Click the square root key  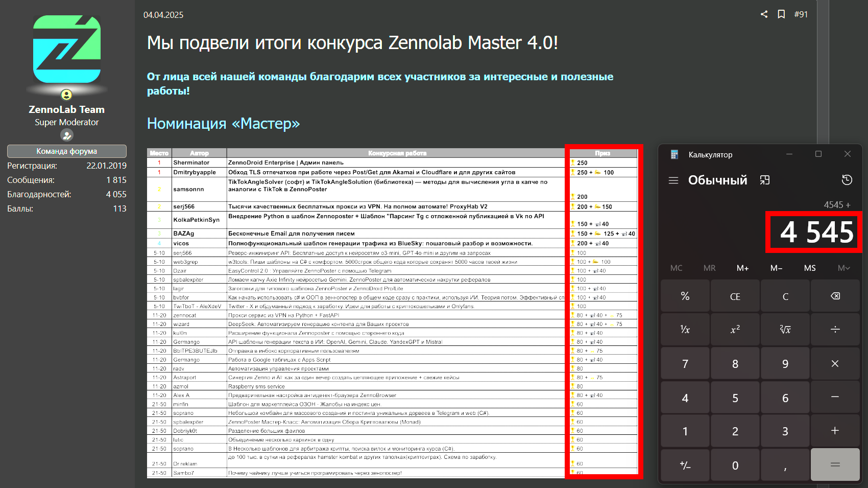click(x=785, y=330)
